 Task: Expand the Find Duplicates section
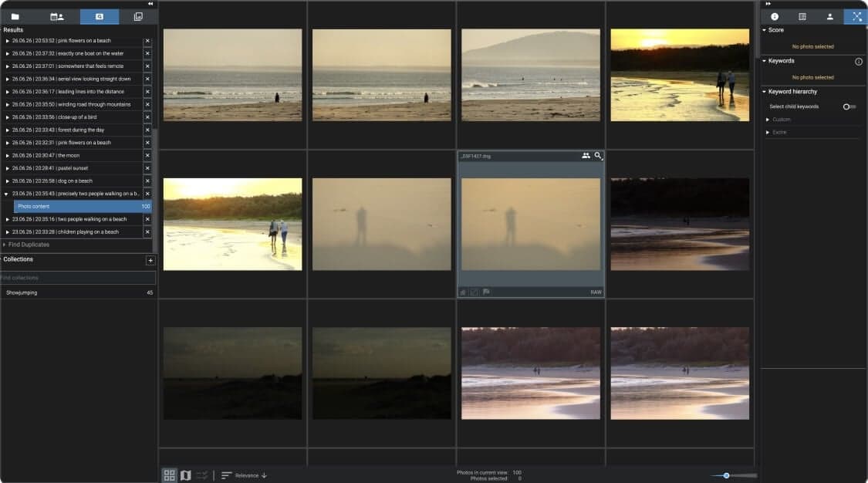(x=5, y=245)
